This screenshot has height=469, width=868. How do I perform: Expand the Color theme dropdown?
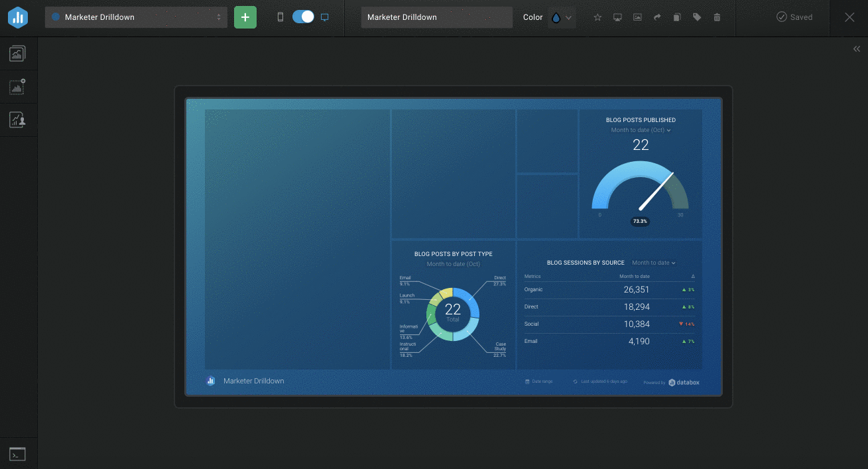[561, 18]
